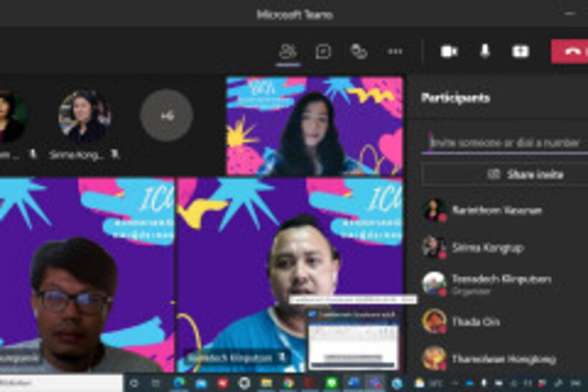Open the More actions ellipsis menu
The image size is (588, 392).
394,52
